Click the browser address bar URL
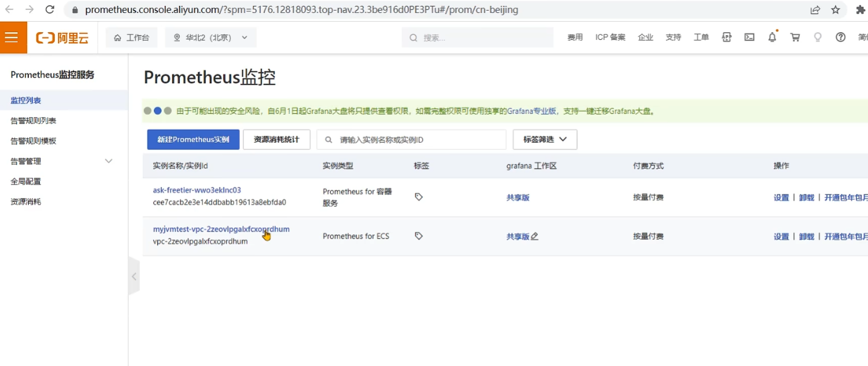868x366 pixels. [301, 10]
